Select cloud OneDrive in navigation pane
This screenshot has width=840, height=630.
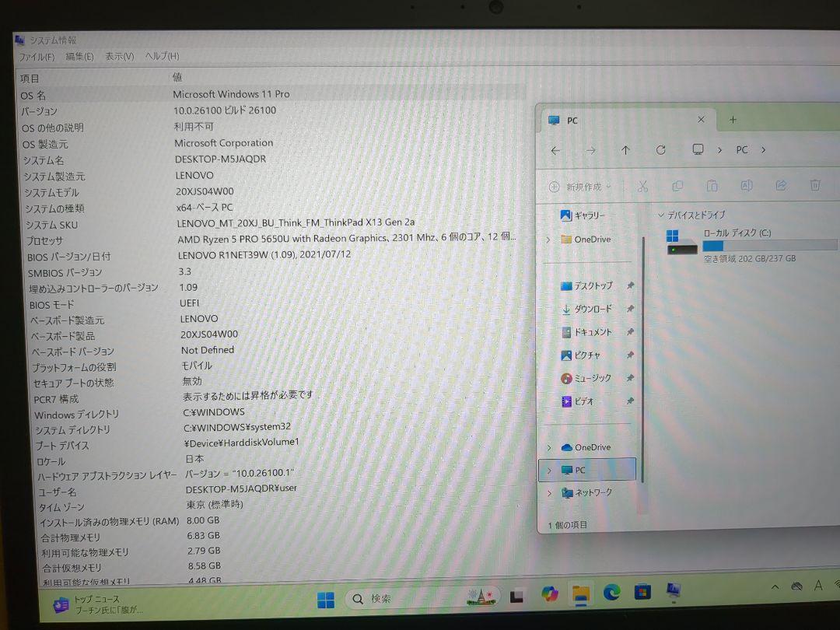(x=586, y=447)
